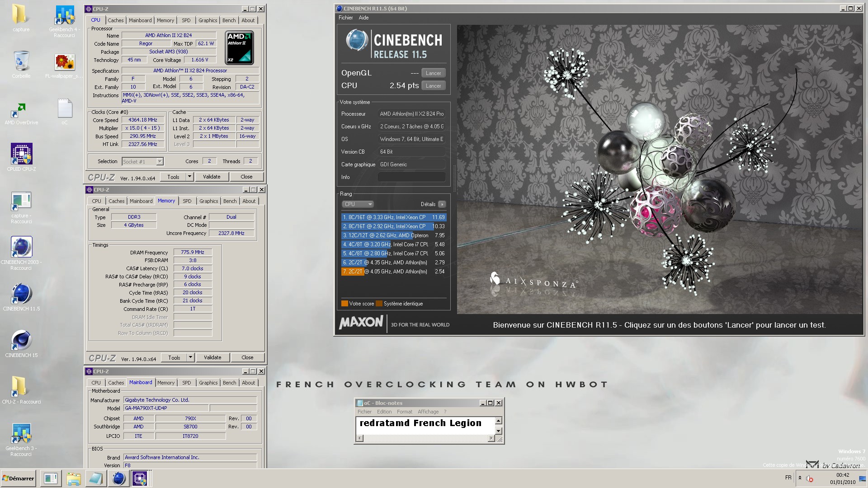
Task: Open the Corbeille recycle bin icon
Action: 21,64
